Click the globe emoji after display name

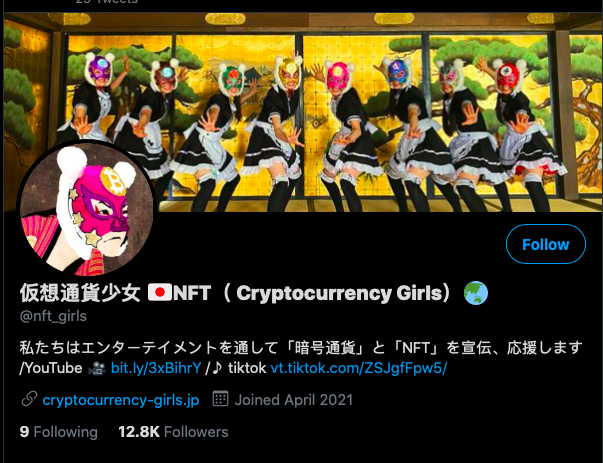coord(476,293)
